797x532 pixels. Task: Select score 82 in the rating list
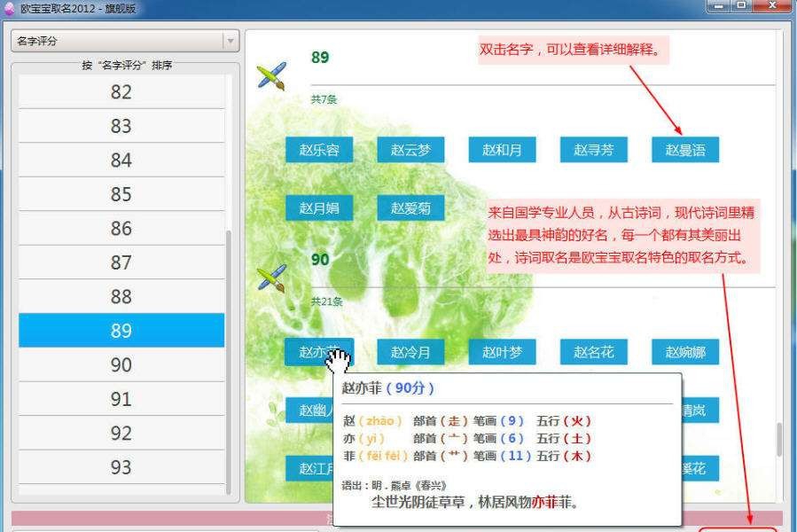click(120, 91)
